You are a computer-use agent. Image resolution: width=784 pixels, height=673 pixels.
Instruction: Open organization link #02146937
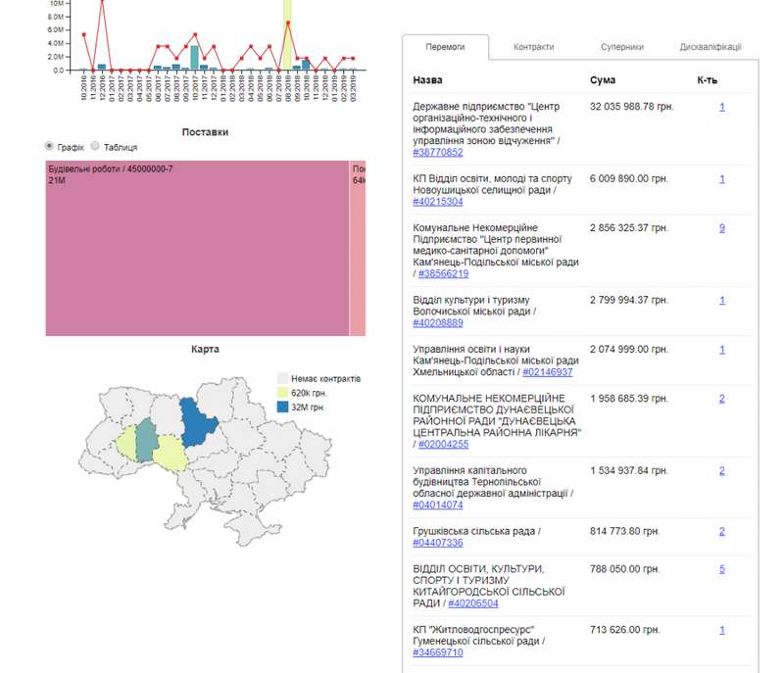[x=548, y=372]
